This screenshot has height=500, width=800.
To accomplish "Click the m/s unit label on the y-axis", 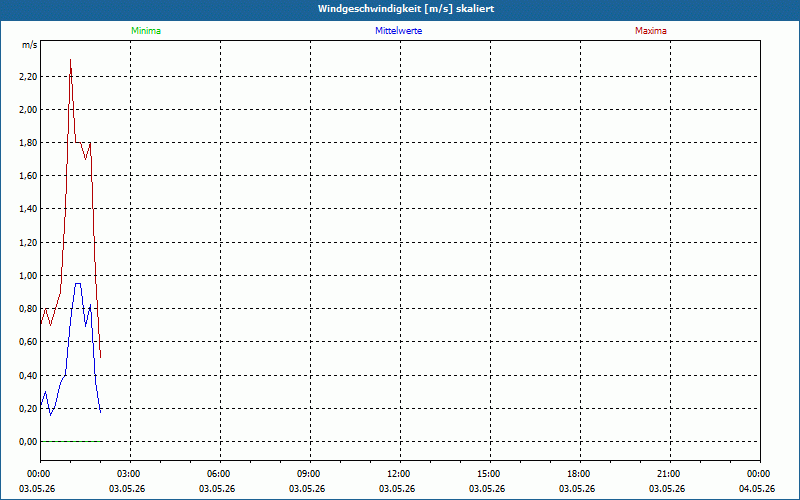I will (x=30, y=45).
